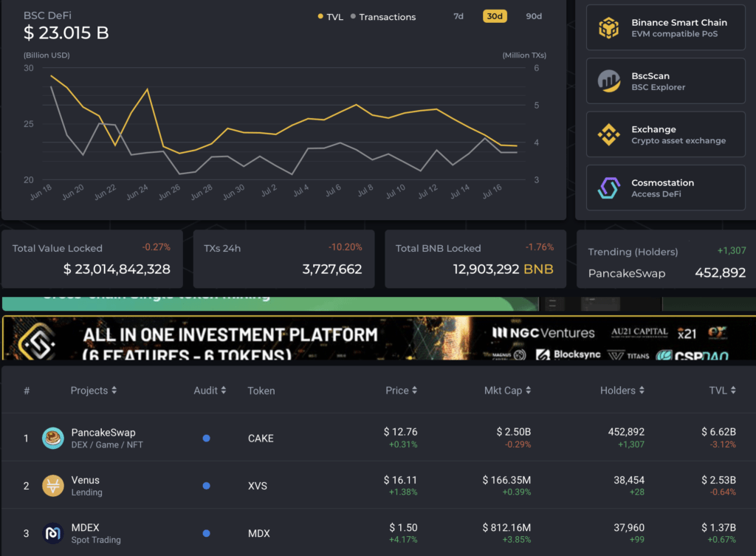This screenshot has width=756, height=556.
Task: Sort table by Holders column
Action: [622, 391]
